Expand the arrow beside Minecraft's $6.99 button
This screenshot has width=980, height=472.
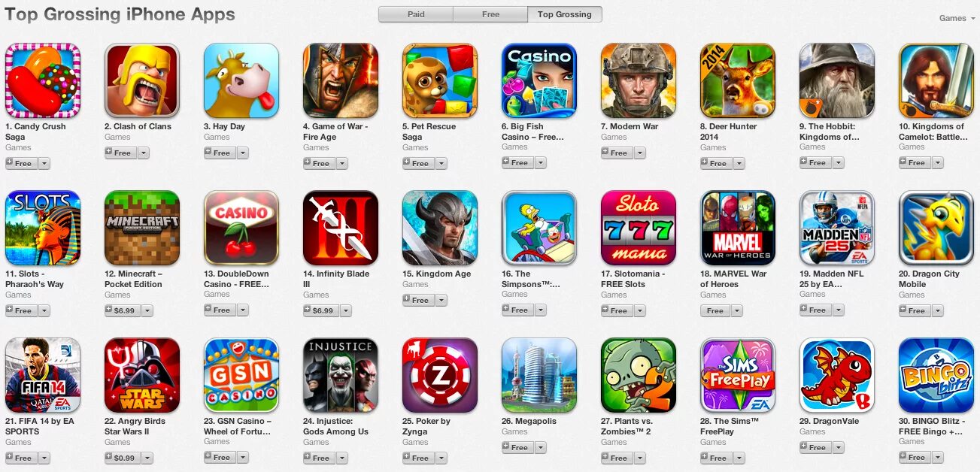(147, 310)
